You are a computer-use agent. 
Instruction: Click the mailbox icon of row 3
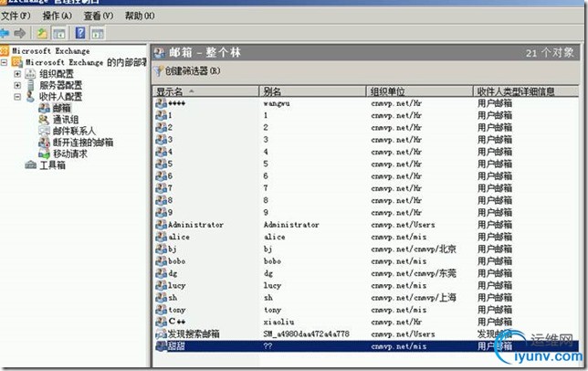(162, 140)
